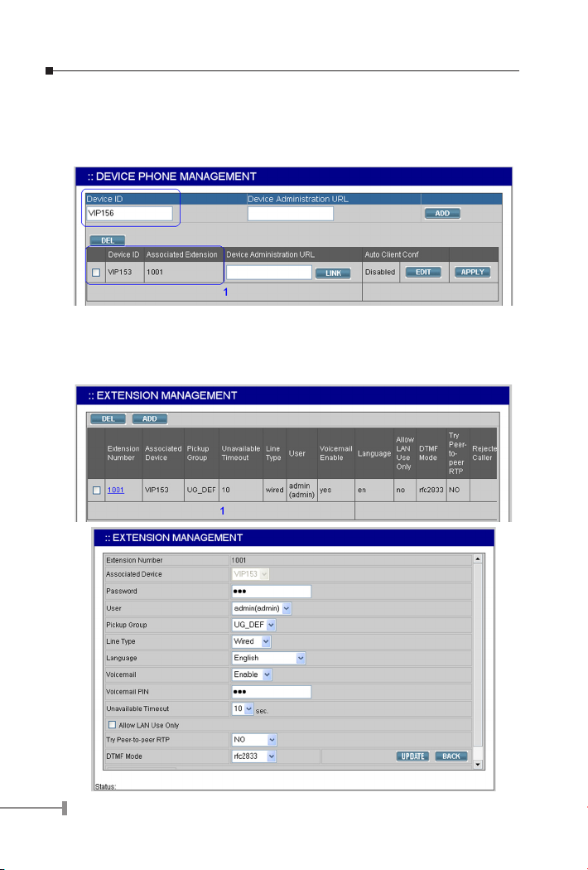Enable the Allow LAN Use Only checkbox

pyautogui.click(x=112, y=725)
